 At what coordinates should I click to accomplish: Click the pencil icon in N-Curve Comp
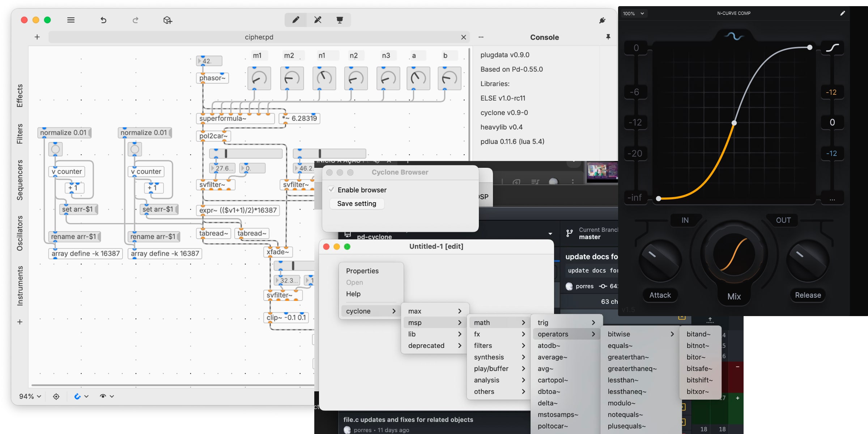pyautogui.click(x=842, y=13)
